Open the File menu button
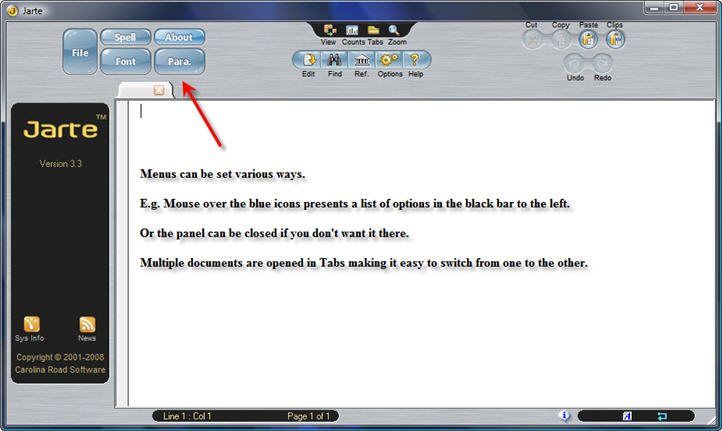This screenshot has width=722, height=431. pos(80,51)
